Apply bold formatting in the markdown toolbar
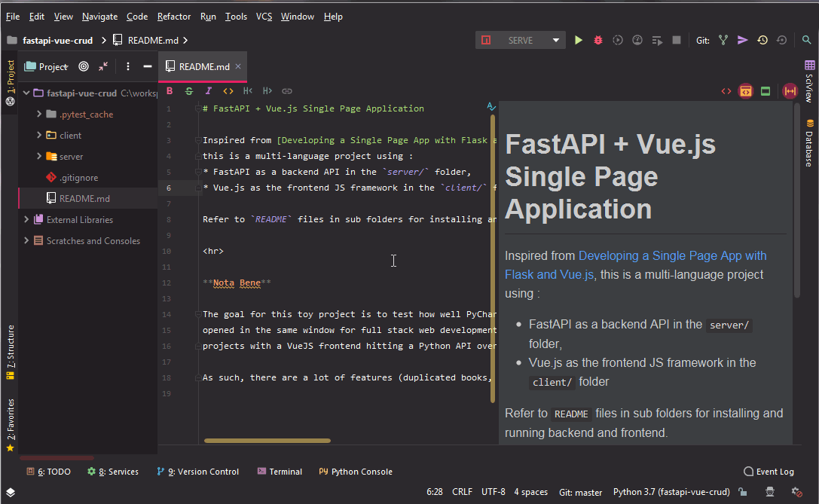 point(170,91)
